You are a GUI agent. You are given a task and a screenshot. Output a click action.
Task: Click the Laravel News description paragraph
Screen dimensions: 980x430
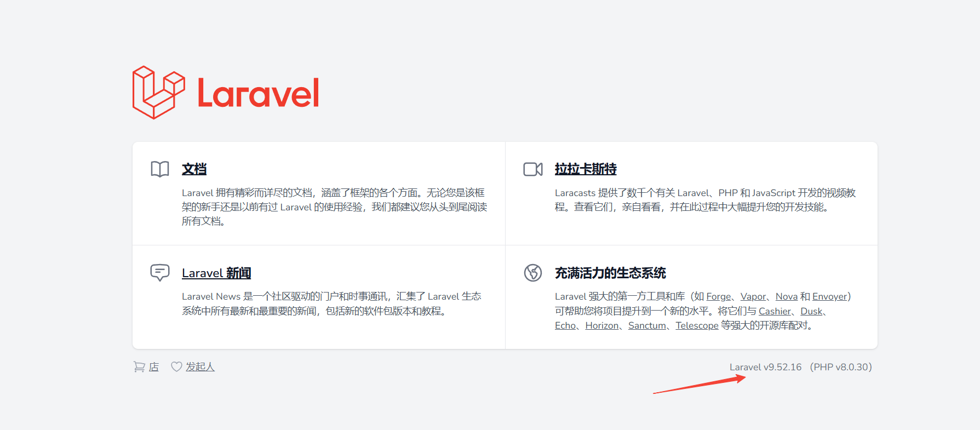pos(331,303)
